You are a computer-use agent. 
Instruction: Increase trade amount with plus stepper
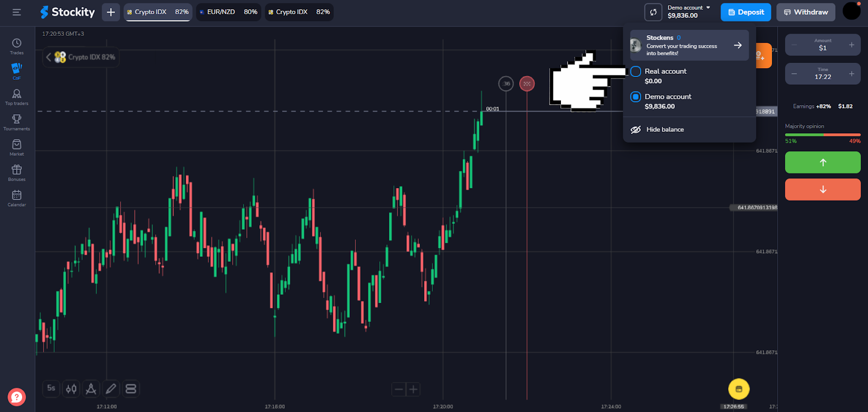click(x=851, y=45)
